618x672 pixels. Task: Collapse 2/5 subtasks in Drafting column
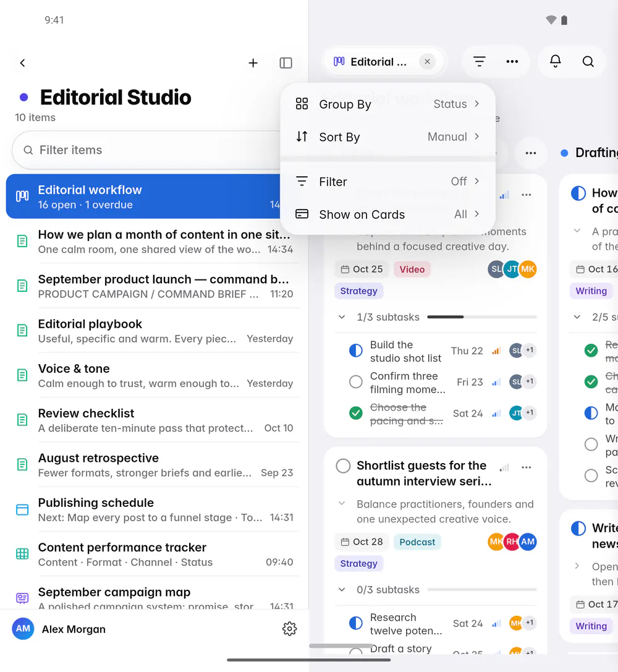[577, 317]
